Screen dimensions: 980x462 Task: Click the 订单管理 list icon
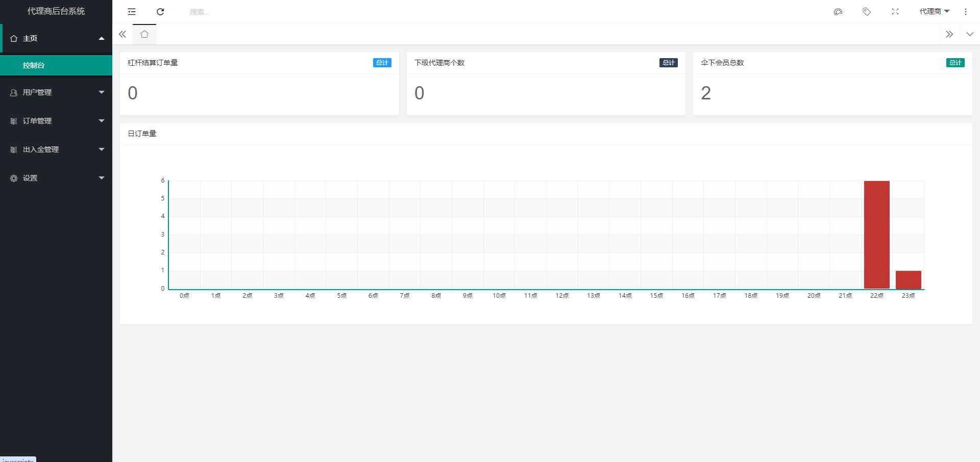[x=14, y=121]
